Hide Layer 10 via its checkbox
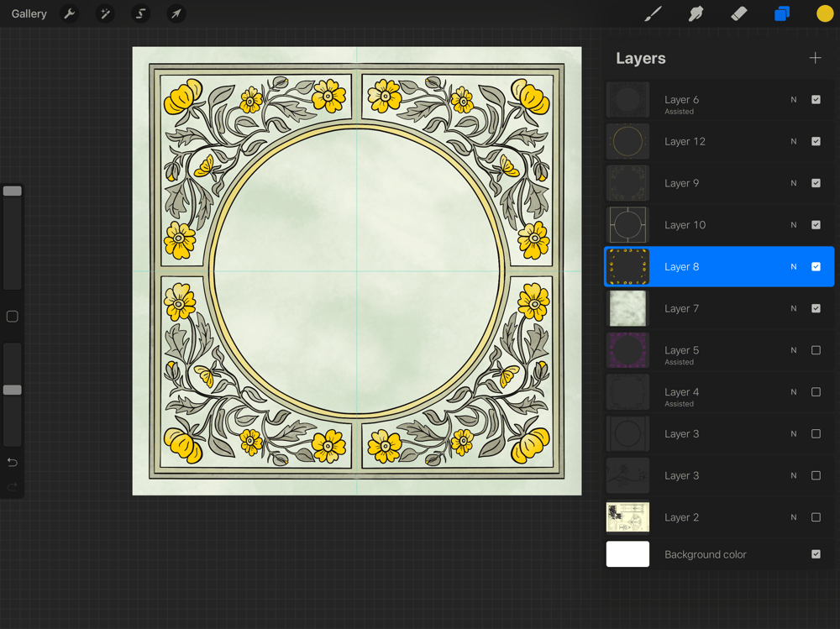The image size is (840, 629). [816, 225]
